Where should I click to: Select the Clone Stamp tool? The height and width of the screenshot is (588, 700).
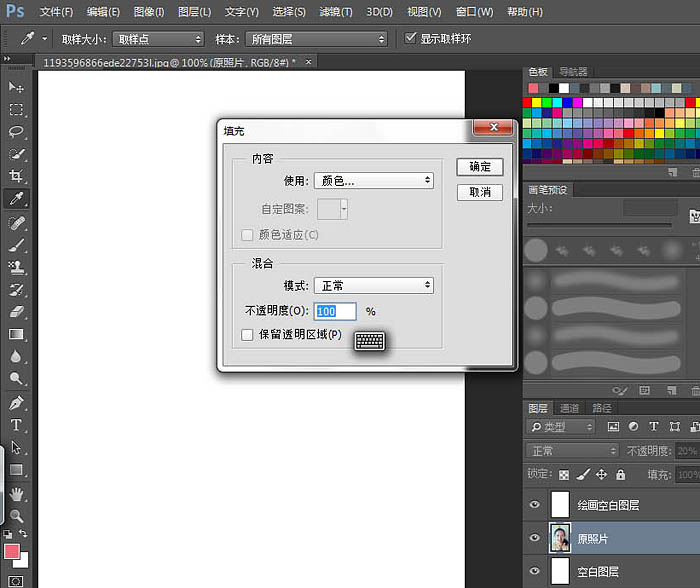(16, 267)
